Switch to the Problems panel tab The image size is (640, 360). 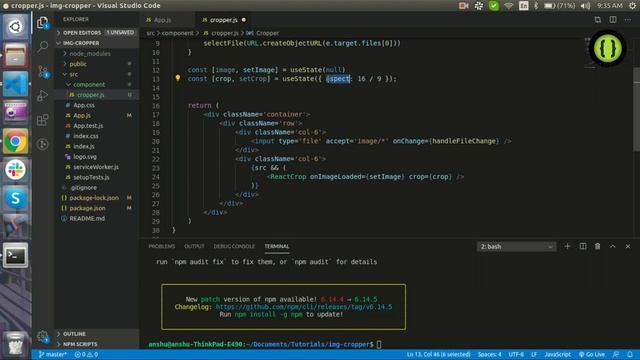click(162, 246)
